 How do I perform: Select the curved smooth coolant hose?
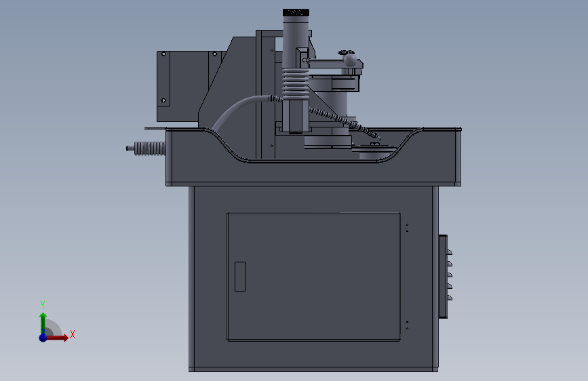[239, 111]
